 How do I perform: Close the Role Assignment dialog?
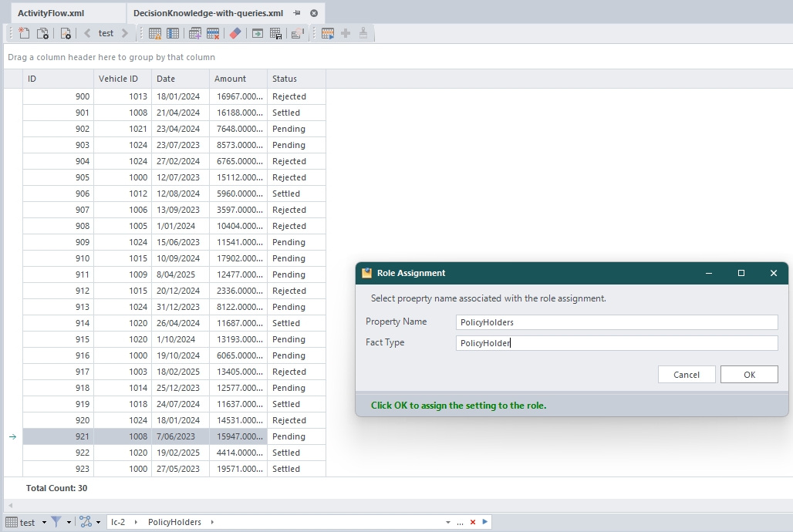[773, 273]
